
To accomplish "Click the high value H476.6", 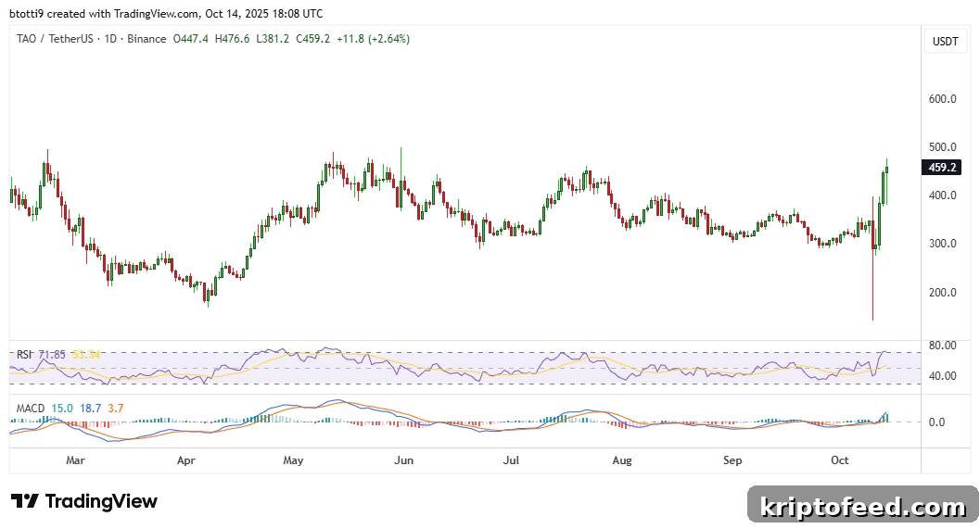I will pyautogui.click(x=232, y=39).
